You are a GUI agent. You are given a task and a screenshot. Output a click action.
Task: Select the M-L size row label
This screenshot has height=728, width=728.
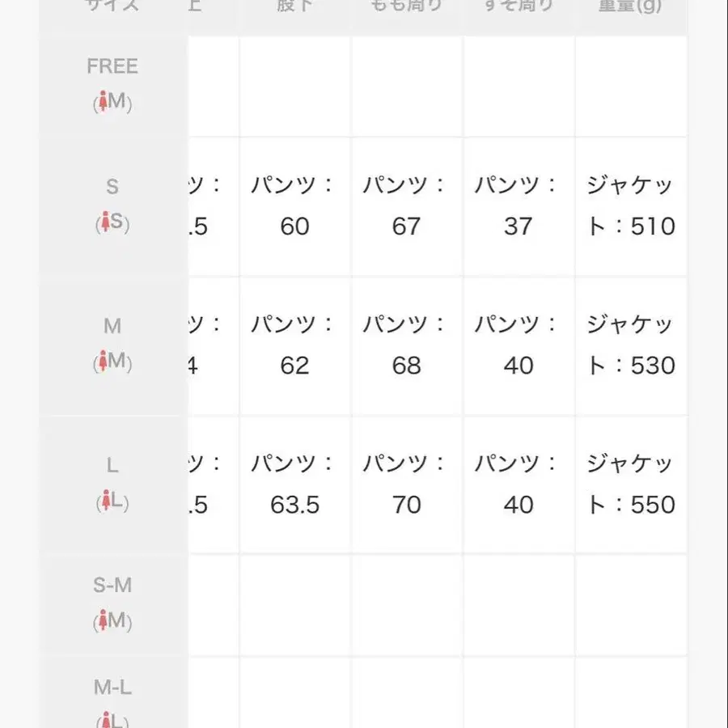point(112,688)
